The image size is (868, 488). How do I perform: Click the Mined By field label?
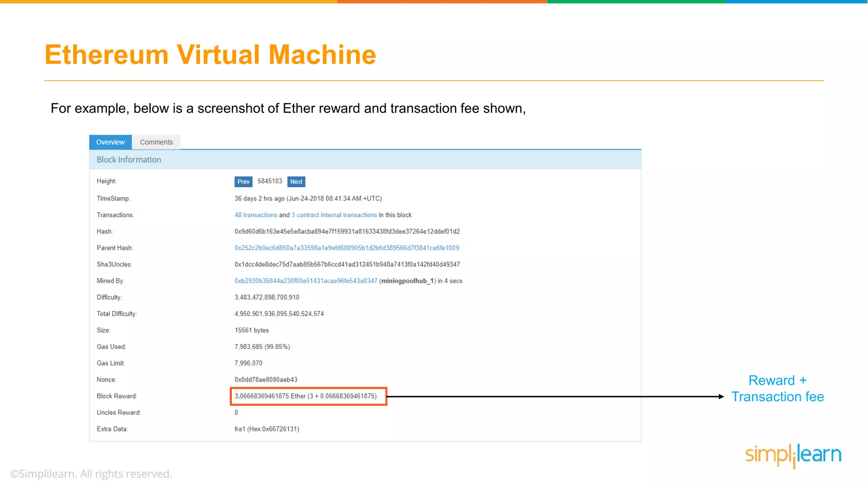[x=111, y=281]
